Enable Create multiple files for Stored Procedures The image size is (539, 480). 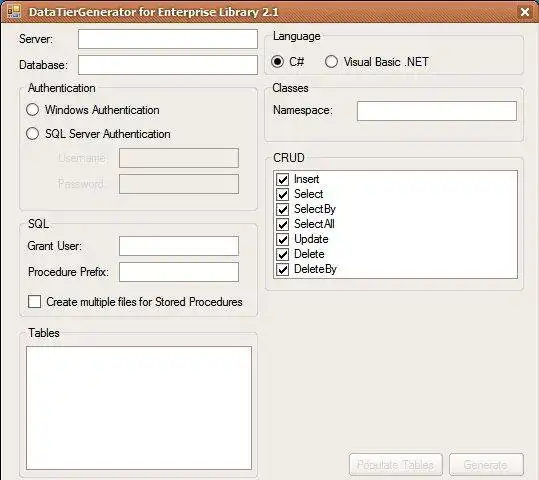34,302
